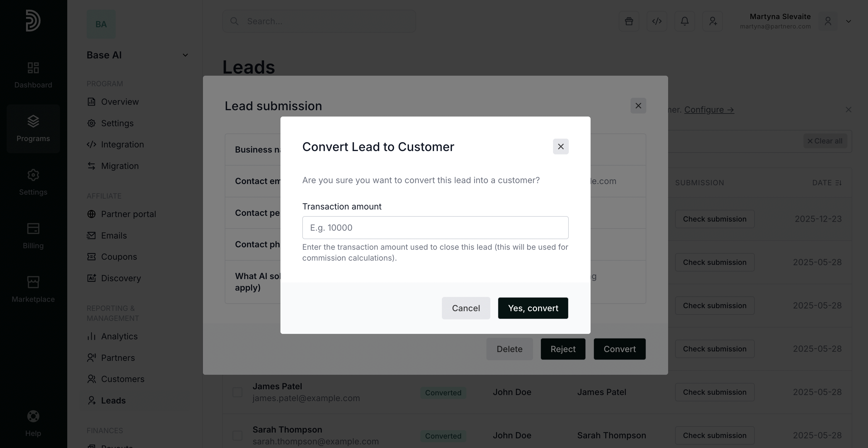Tick the checkbox beside James Patel

237,392
